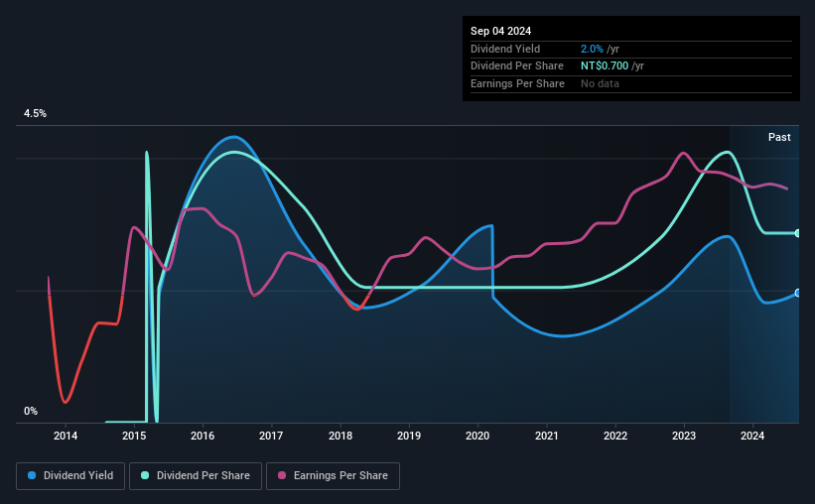Image resolution: width=815 pixels, height=504 pixels.
Task: Click the Dividend Per Share tooltip row label
Action: click(x=517, y=66)
